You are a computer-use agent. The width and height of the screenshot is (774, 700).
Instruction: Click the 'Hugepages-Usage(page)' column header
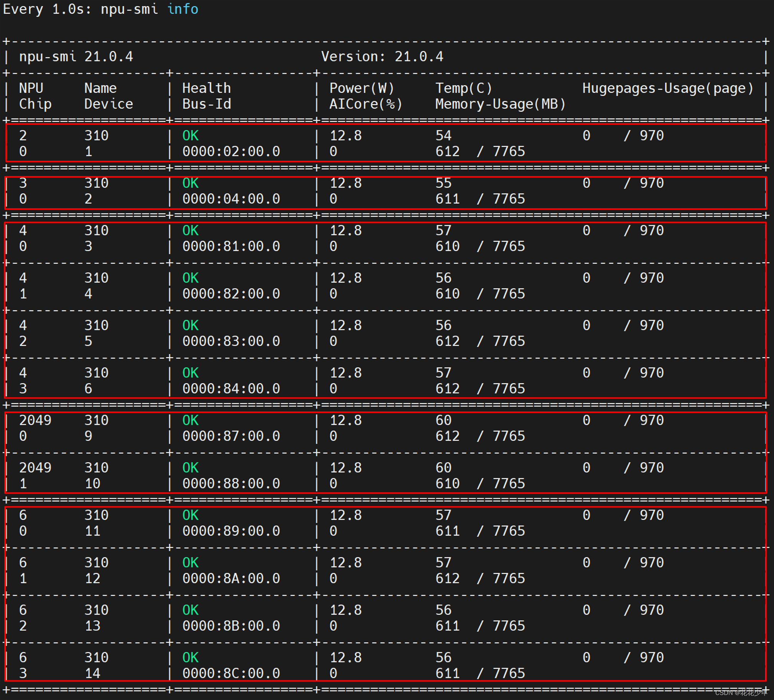(x=668, y=88)
